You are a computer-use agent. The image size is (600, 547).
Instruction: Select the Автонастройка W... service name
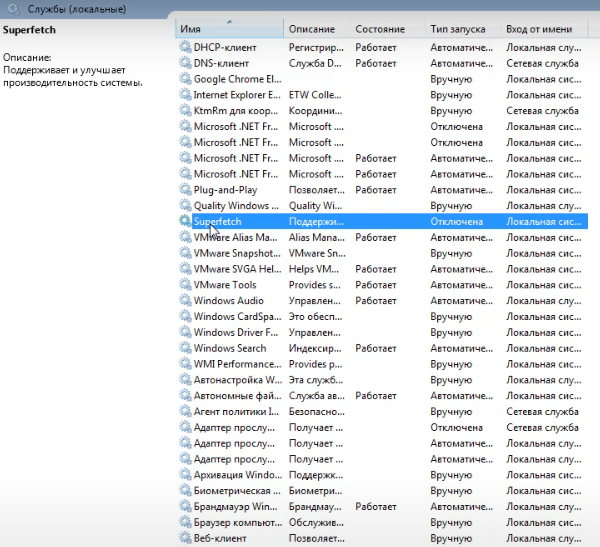(238, 380)
